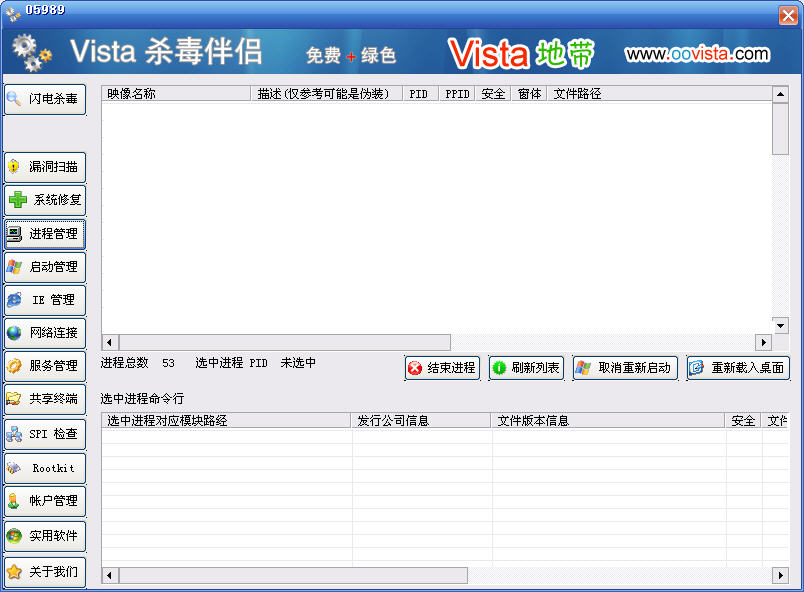Click the shield icon on 漏洞扫描
804x592 pixels.
click(x=14, y=167)
